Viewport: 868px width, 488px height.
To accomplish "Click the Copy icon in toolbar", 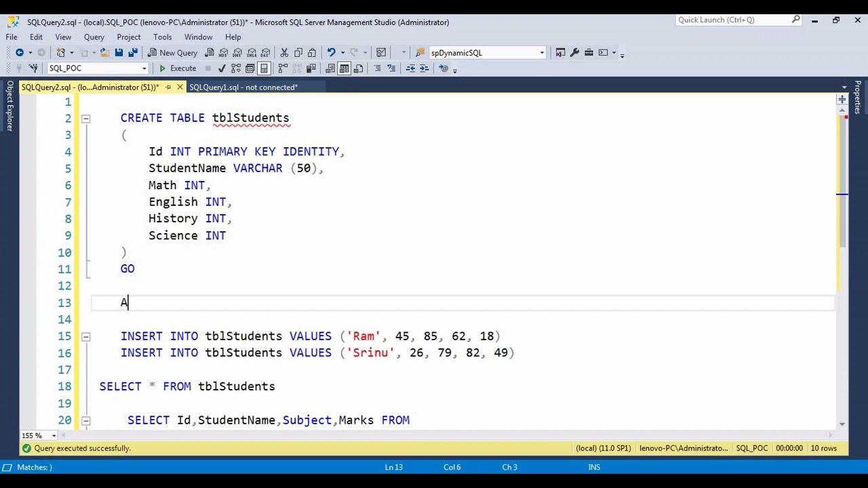I will point(298,52).
